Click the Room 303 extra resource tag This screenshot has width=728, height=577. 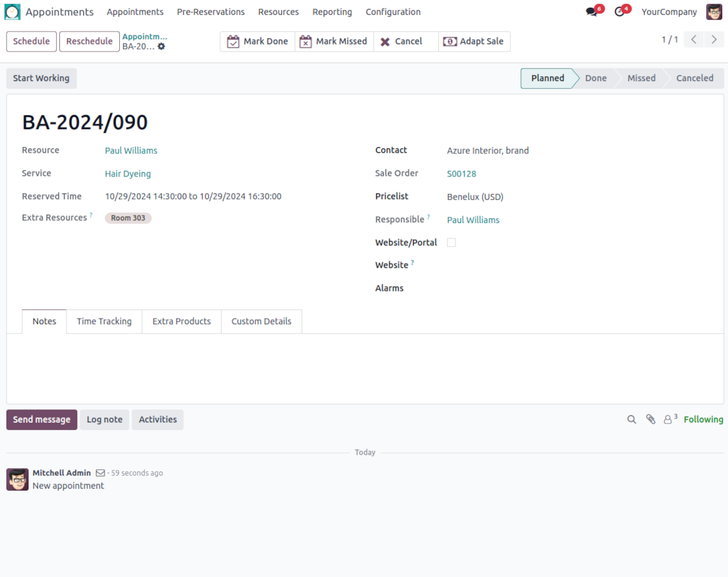[x=128, y=218]
